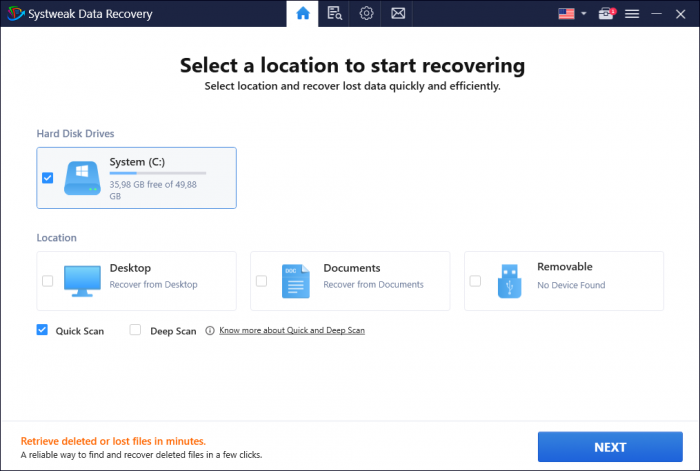Open the Settings gear tab
This screenshot has width=700, height=471.
pyautogui.click(x=366, y=13)
